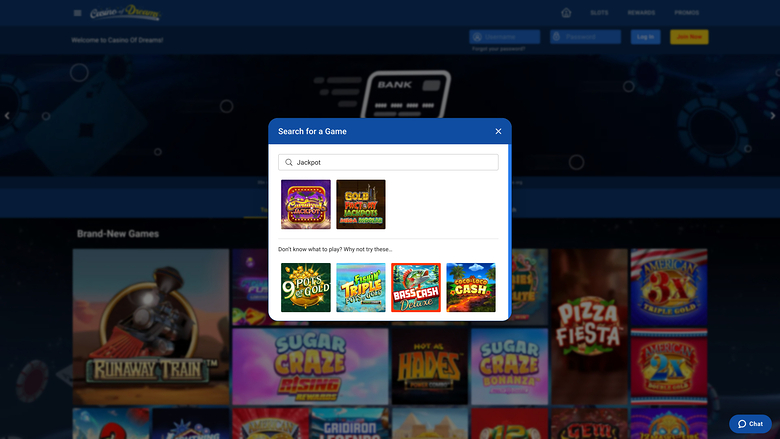Select Fishin' Triple Pots of Gold
780x439 pixels.
pyautogui.click(x=361, y=288)
